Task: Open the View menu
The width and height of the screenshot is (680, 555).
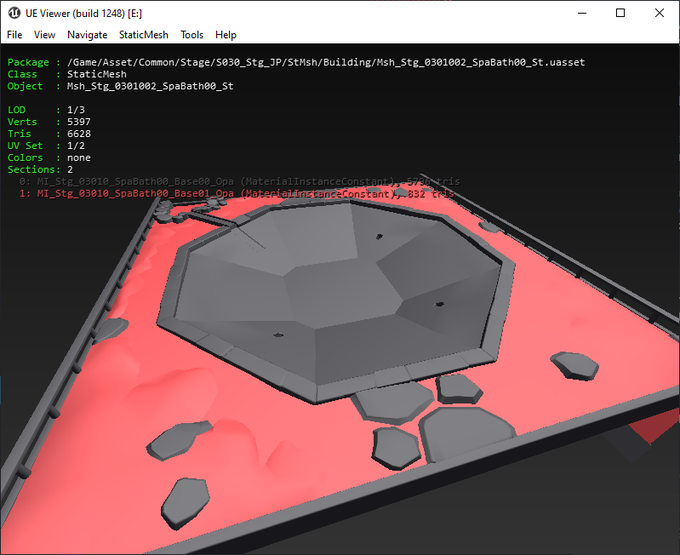Action: click(x=45, y=35)
